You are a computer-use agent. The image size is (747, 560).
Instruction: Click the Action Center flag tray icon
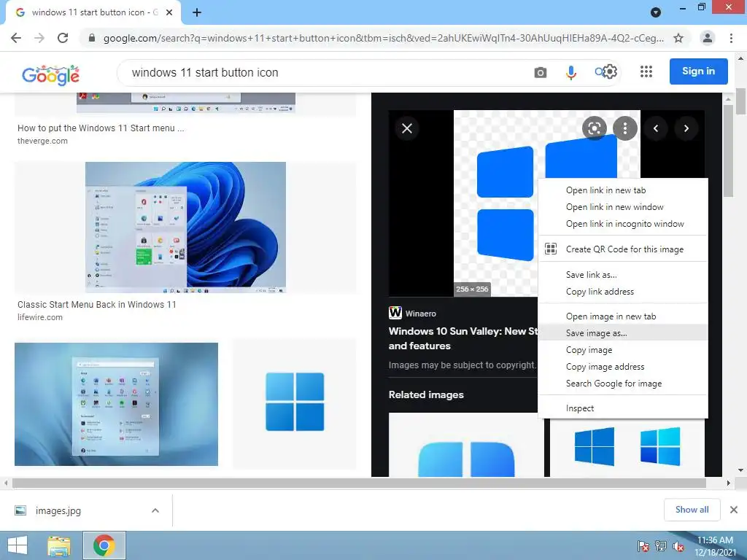[x=643, y=546]
